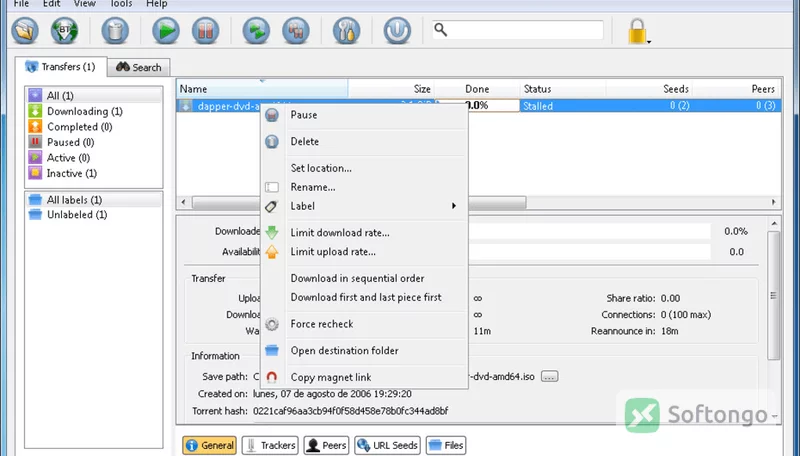Screen dimensions: 800x456
Task: Click the add torrent from URL globe icon
Action: 64,31
